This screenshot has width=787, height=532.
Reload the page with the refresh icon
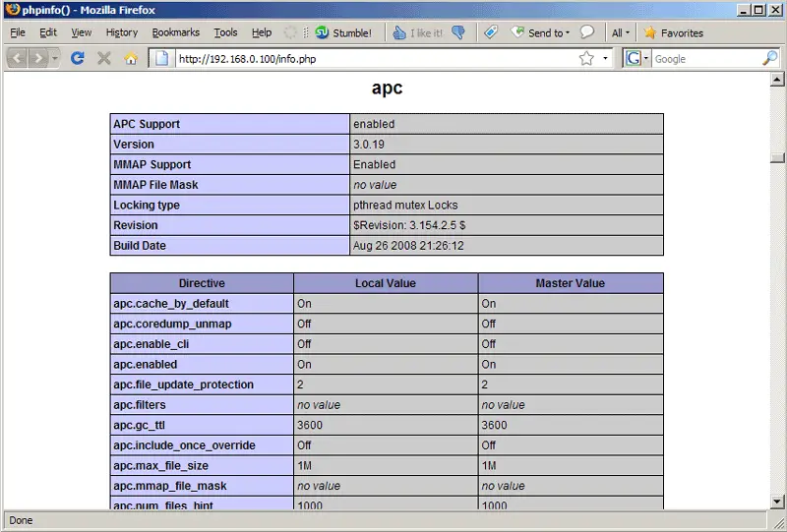78,58
